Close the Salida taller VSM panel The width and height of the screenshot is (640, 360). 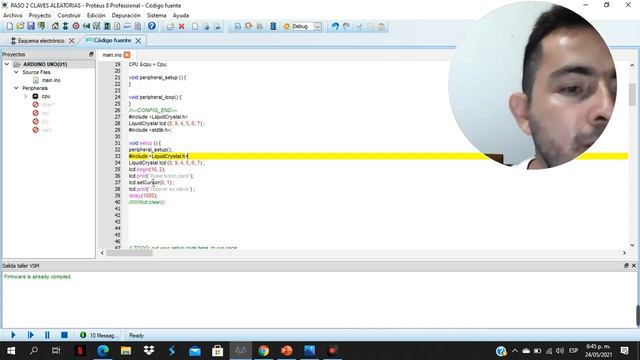point(634,266)
